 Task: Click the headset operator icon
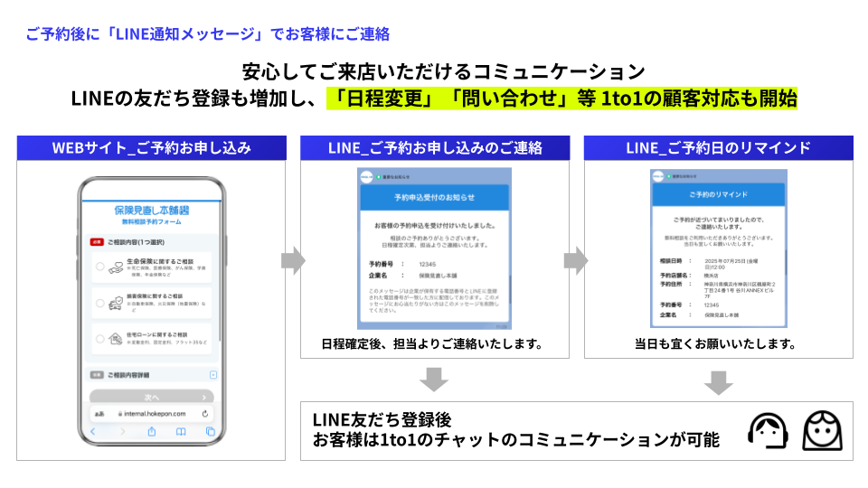pos(768,430)
